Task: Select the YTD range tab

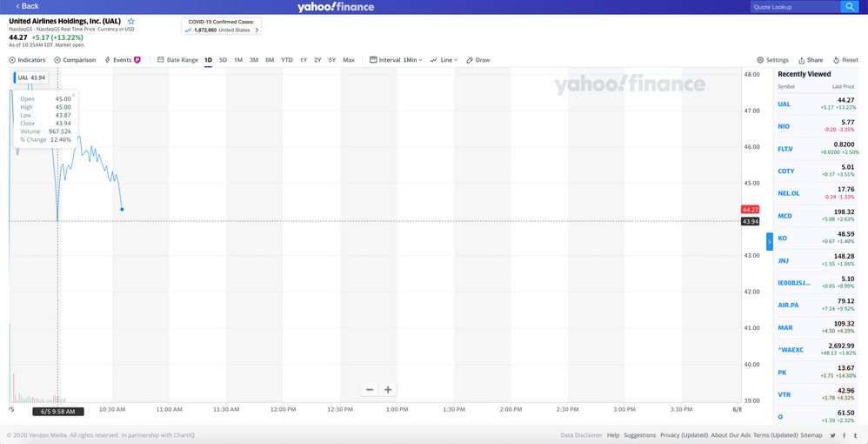Action: tap(287, 60)
